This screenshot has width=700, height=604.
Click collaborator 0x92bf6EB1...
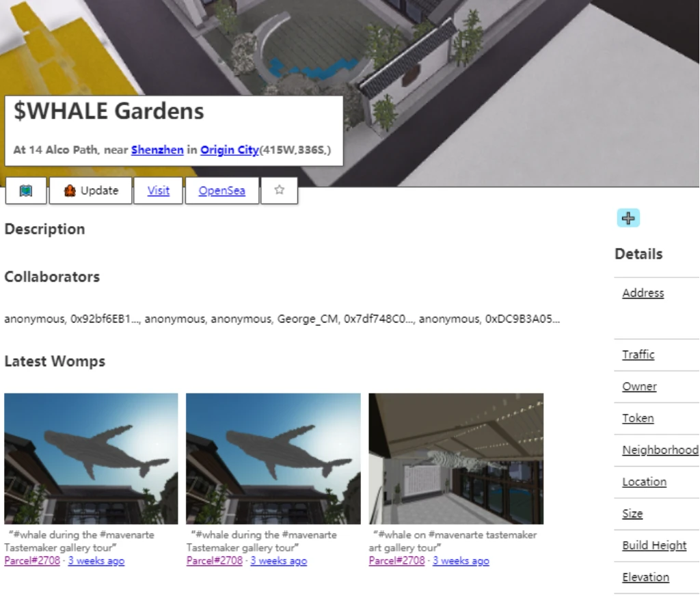(x=105, y=319)
